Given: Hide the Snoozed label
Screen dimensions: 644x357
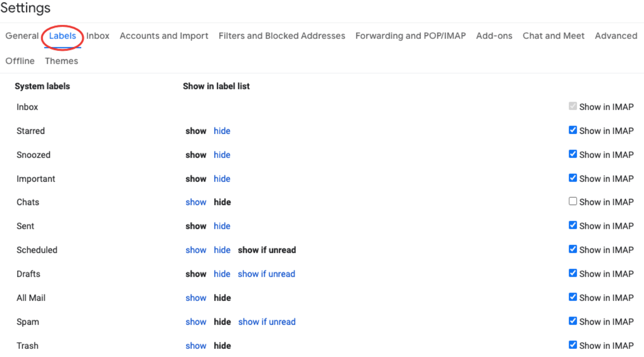Looking at the screenshot, I should pos(222,154).
